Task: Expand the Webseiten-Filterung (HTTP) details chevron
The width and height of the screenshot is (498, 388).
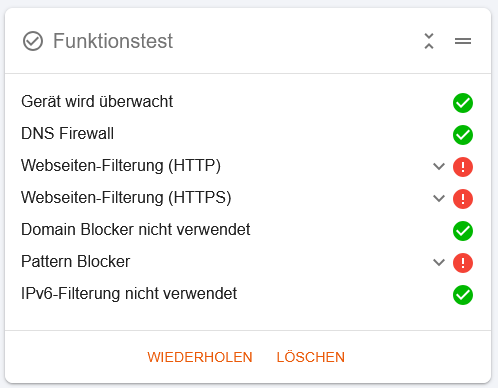Action: pos(439,166)
